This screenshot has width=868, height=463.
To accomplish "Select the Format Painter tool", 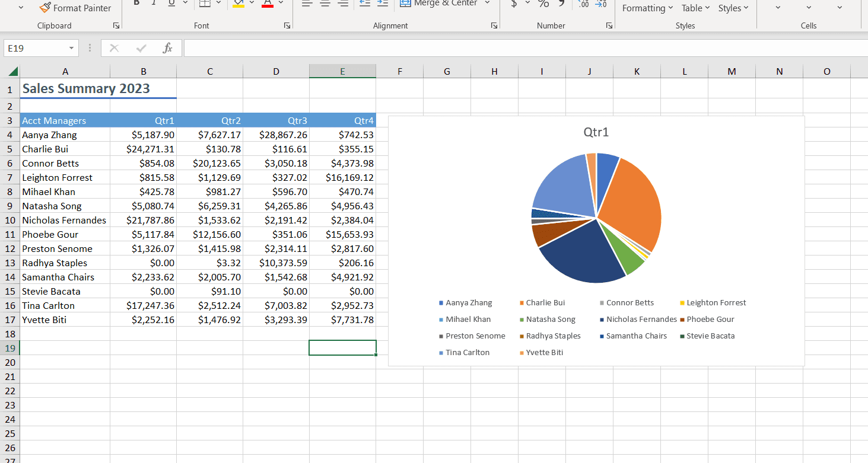I will tap(75, 8).
